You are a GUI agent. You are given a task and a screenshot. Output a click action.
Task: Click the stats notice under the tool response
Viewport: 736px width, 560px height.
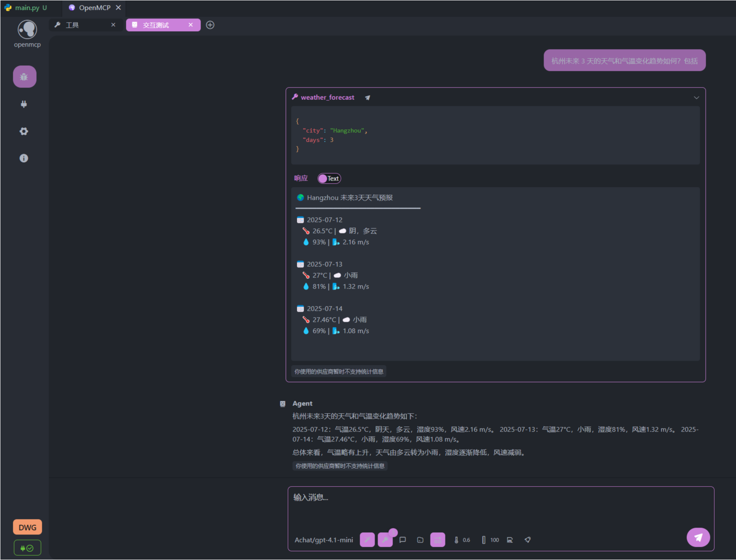[339, 371]
